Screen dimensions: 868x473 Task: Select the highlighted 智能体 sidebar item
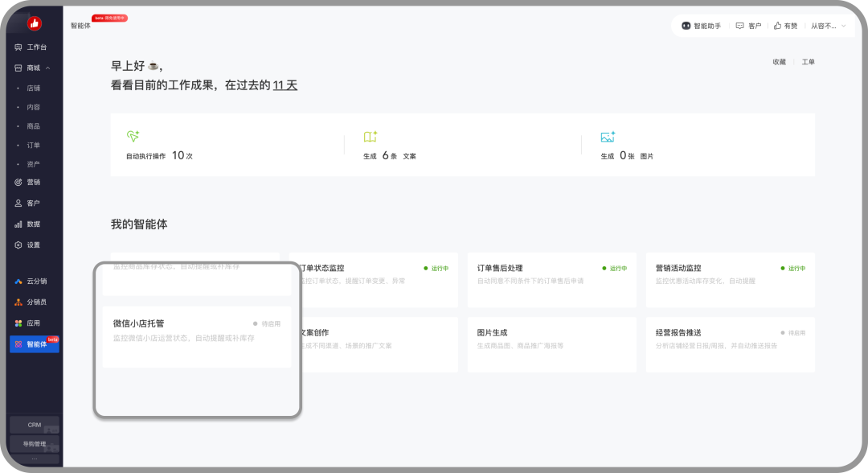coord(35,344)
